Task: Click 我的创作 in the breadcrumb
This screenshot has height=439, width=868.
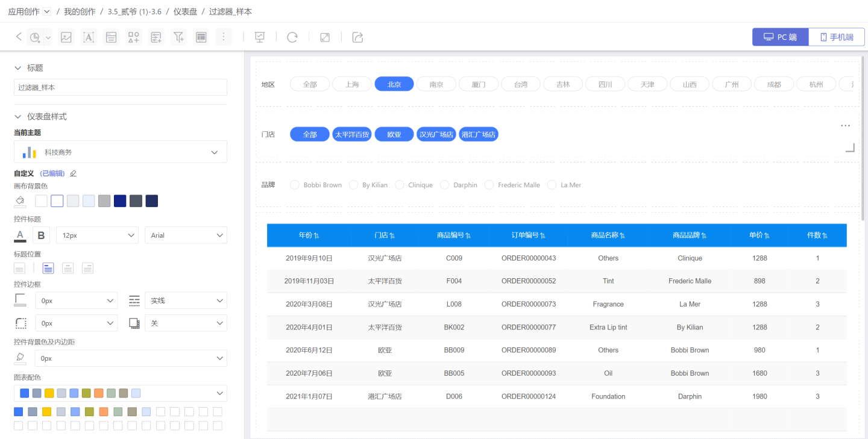Action: (80, 11)
